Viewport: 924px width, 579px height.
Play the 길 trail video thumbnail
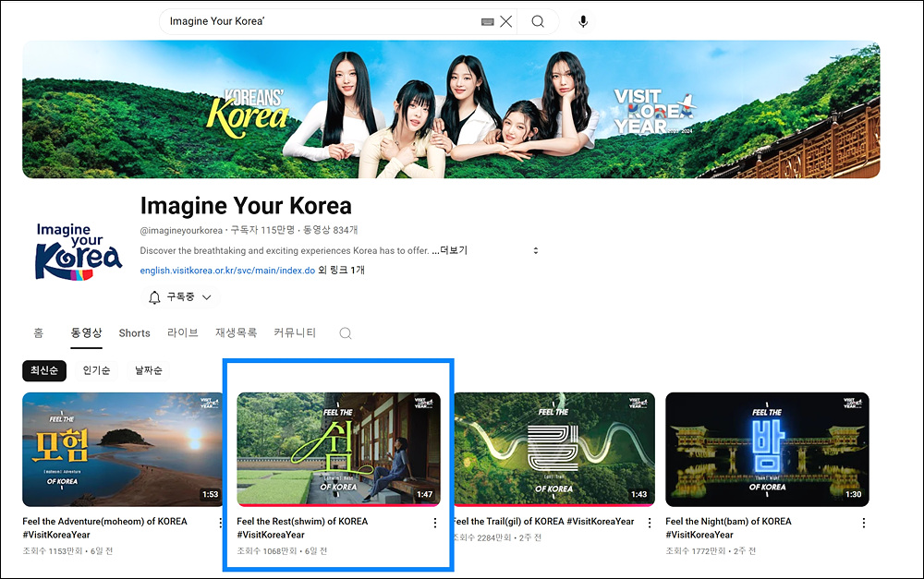(553, 450)
